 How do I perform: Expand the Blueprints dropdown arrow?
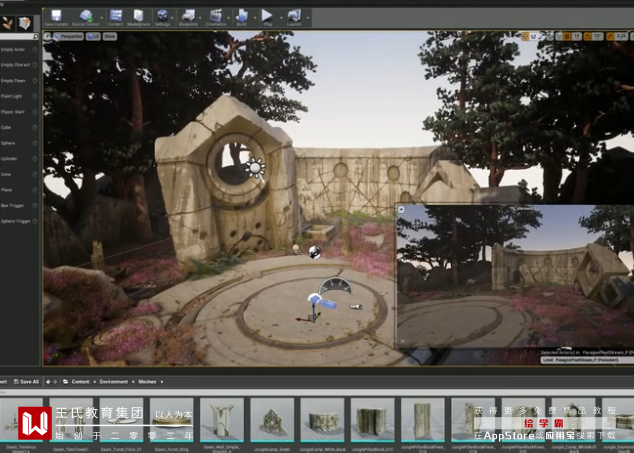point(201,18)
